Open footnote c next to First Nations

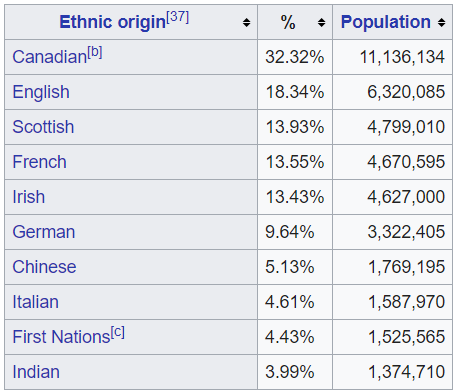coord(118,332)
